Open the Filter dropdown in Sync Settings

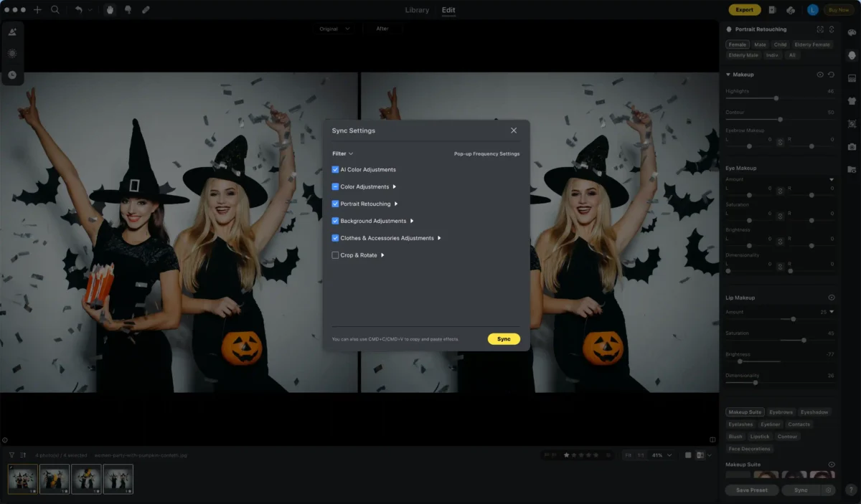point(342,153)
